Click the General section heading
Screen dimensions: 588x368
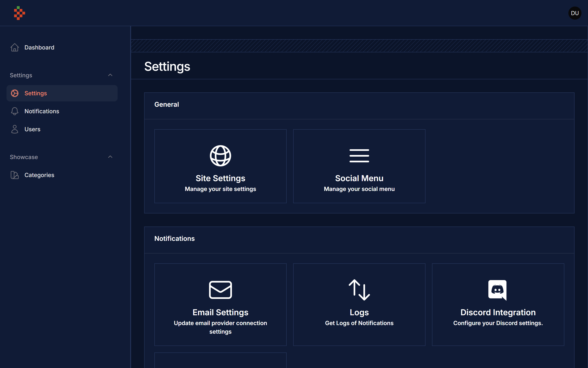coord(166,104)
